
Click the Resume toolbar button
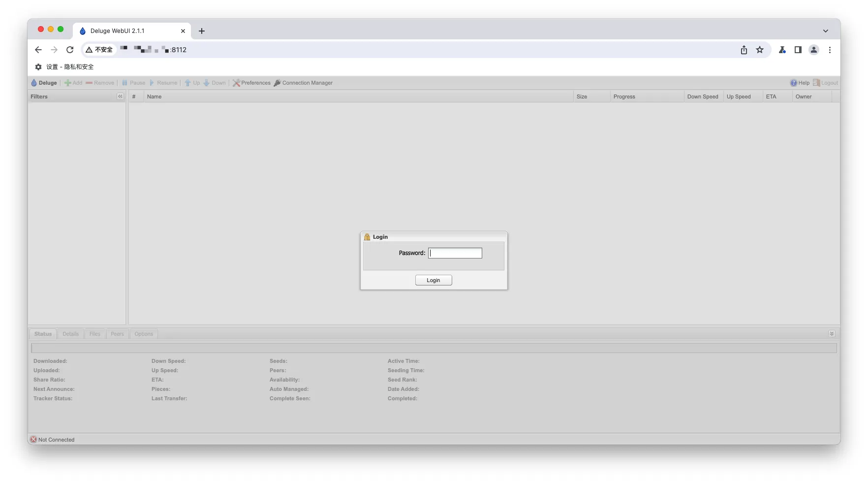coord(163,83)
